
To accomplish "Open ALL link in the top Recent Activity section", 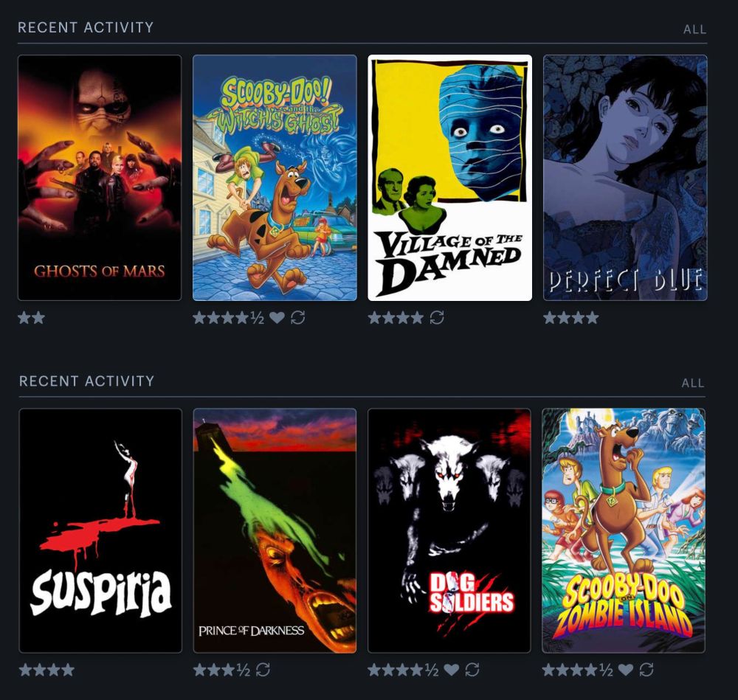I will (694, 30).
